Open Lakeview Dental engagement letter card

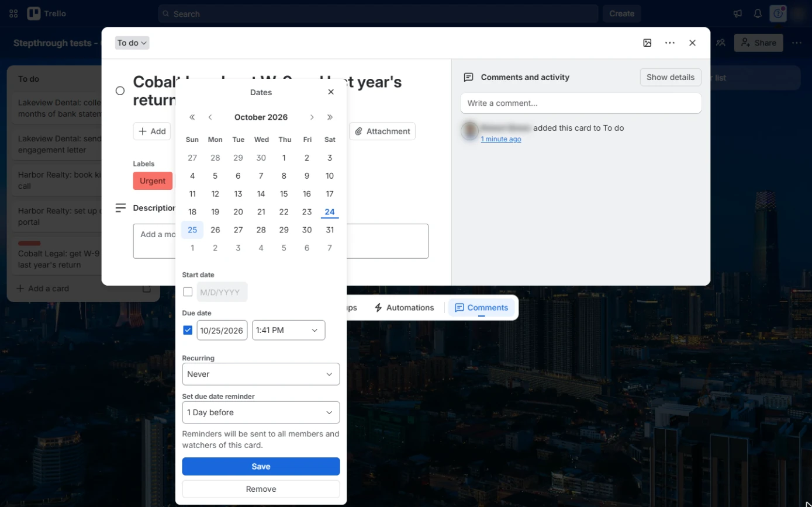coord(57,144)
